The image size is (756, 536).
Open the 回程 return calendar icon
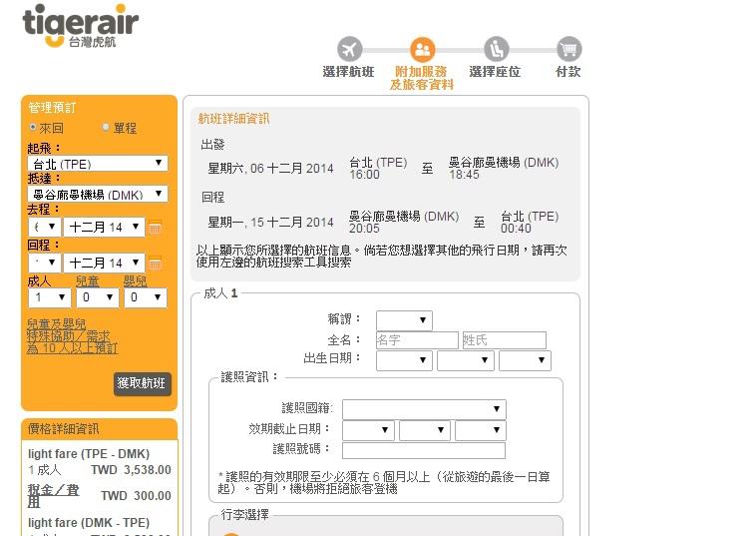coord(155,263)
